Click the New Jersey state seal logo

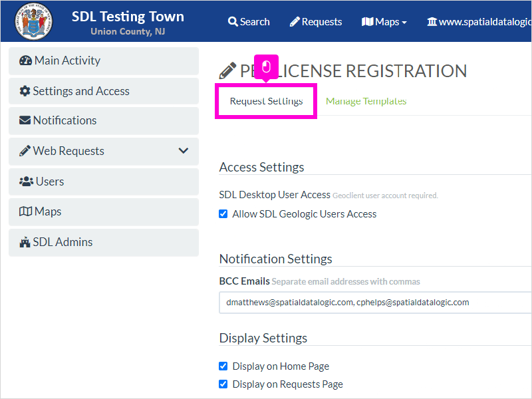33,22
